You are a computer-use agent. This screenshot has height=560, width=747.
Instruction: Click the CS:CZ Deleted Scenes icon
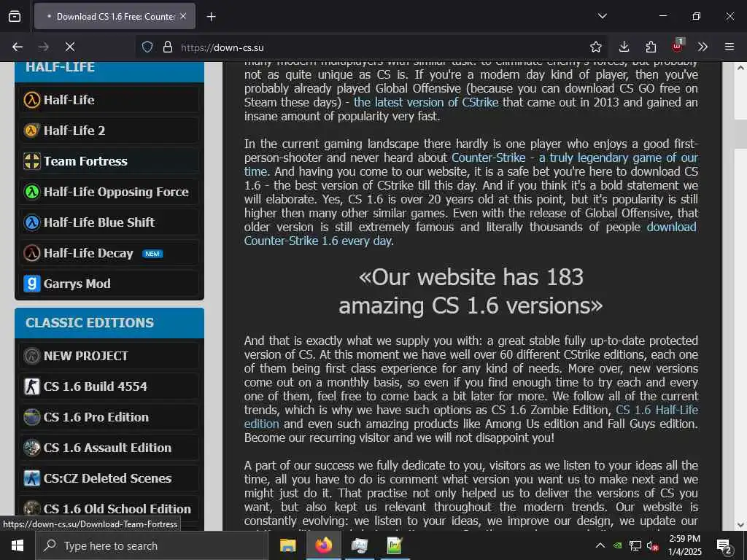(x=32, y=478)
